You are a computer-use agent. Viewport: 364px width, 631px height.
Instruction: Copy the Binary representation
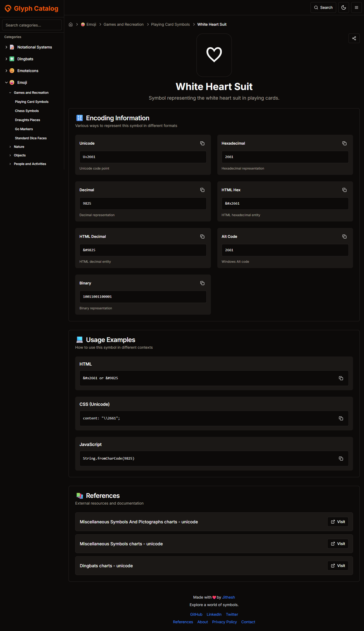coord(202,283)
